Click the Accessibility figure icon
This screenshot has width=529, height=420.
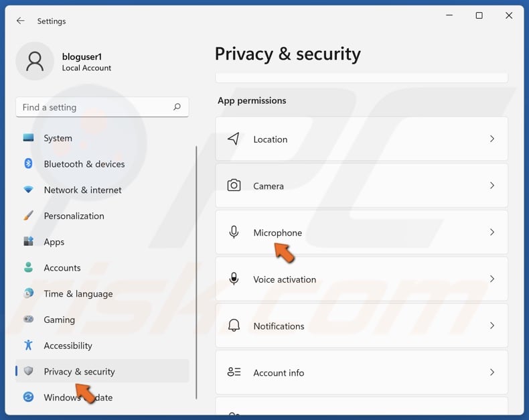28,345
